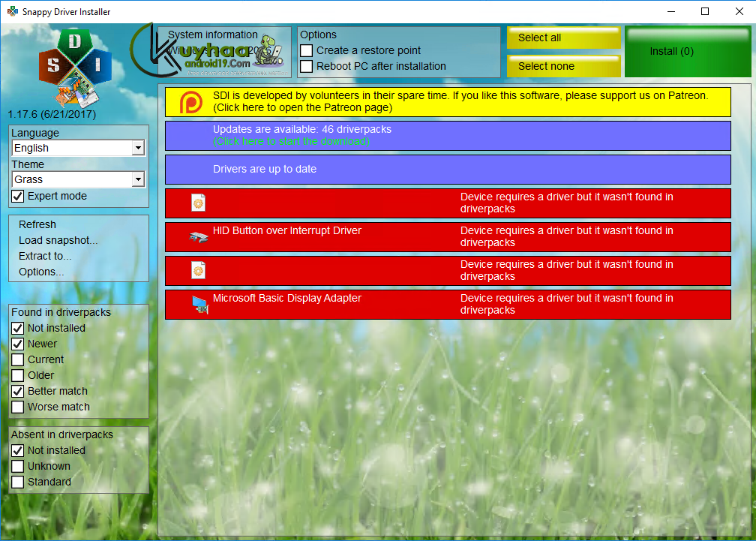Screen dimensions: 756x541
Task: Click the System information panel
Action: (225, 52)
